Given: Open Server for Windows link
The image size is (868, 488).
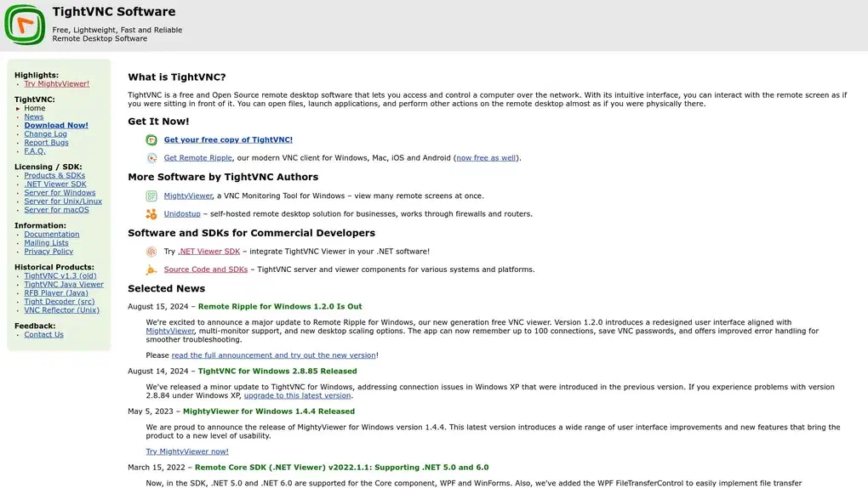Looking at the screenshot, I should (x=60, y=192).
